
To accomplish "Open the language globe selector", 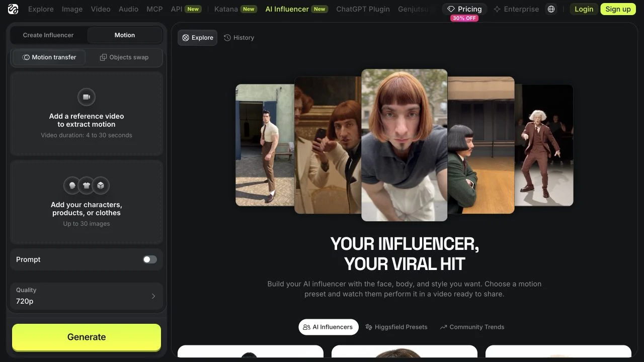I will (x=551, y=9).
